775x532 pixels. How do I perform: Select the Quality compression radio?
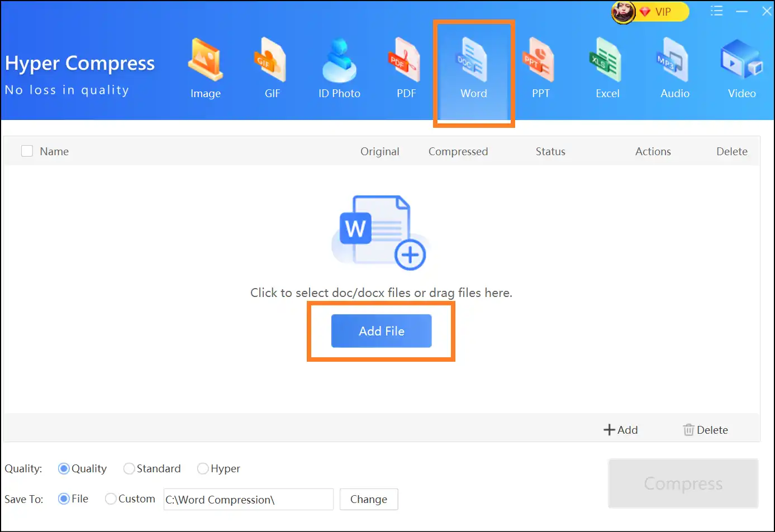83,468
